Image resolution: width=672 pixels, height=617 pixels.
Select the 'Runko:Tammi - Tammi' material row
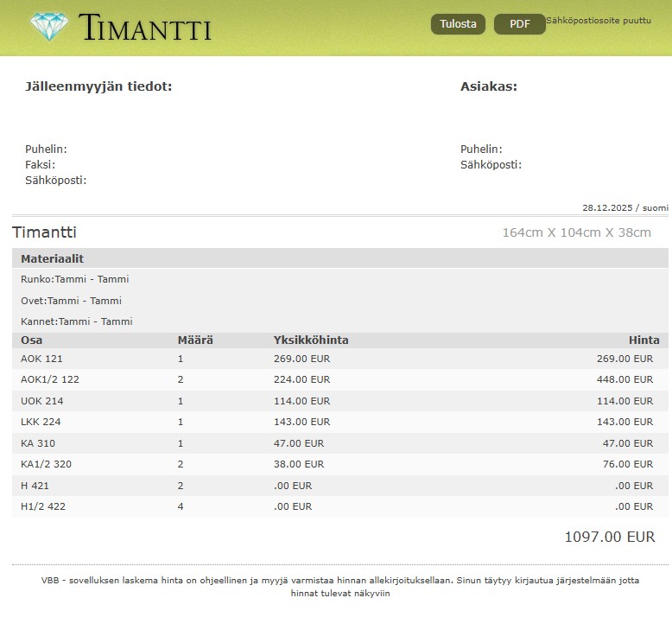[75, 280]
